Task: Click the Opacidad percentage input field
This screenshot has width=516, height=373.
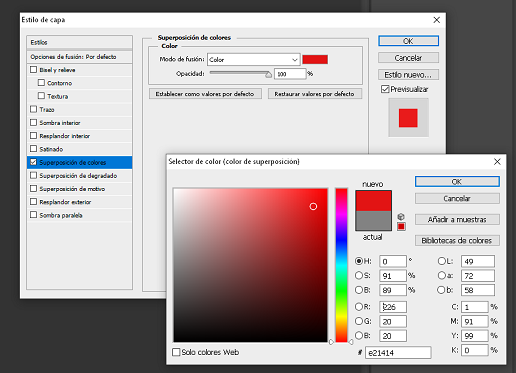Action: point(290,74)
